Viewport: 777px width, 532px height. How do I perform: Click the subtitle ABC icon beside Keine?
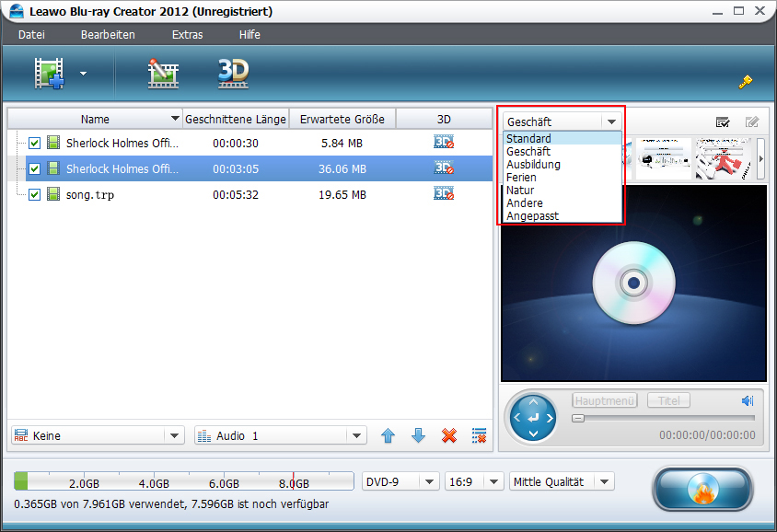(21, 436)
